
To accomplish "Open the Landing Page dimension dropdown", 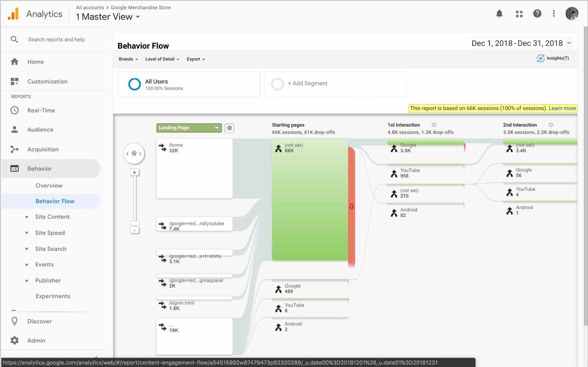I will (189, 128).
